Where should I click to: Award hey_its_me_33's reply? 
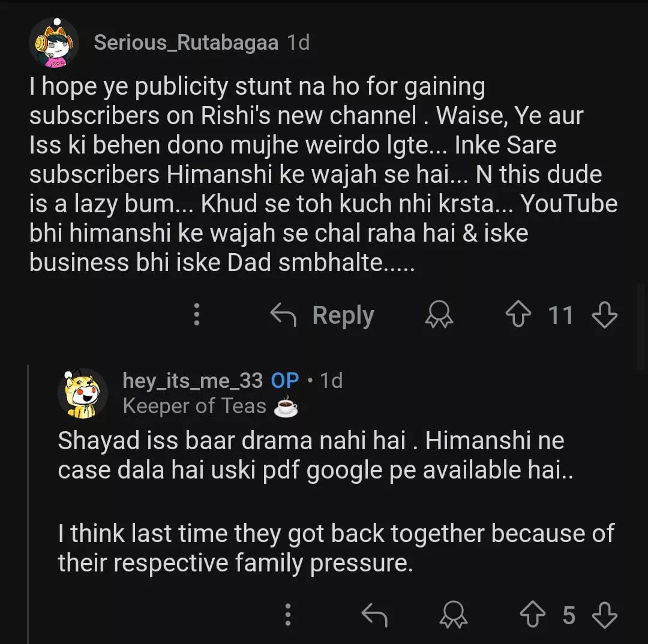[454, 615]
